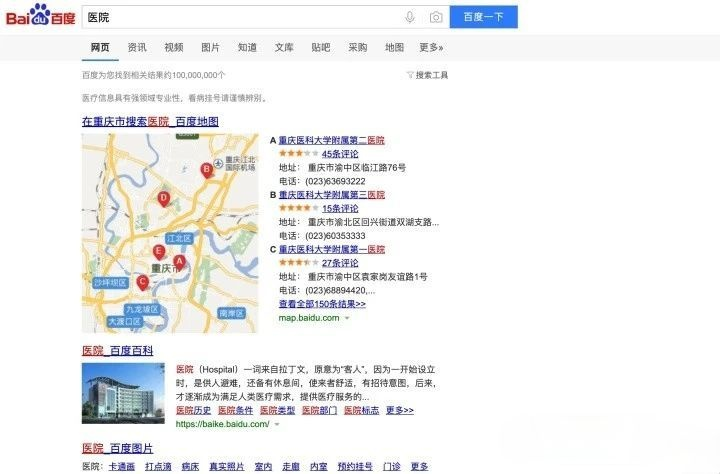Viewport: 720px width, 474px height.
Task: Click 门诊 image category
Action: click(392, 467)
